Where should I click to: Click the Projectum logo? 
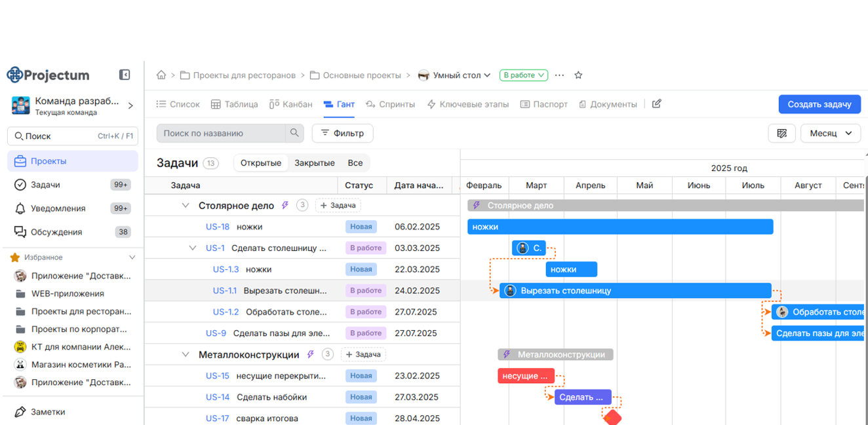pyautogui.click(x=48, y=75)
